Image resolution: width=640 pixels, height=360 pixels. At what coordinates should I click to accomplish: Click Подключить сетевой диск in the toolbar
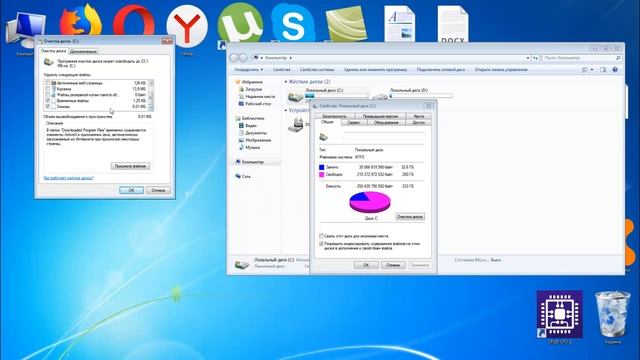(x=441, y=70)
